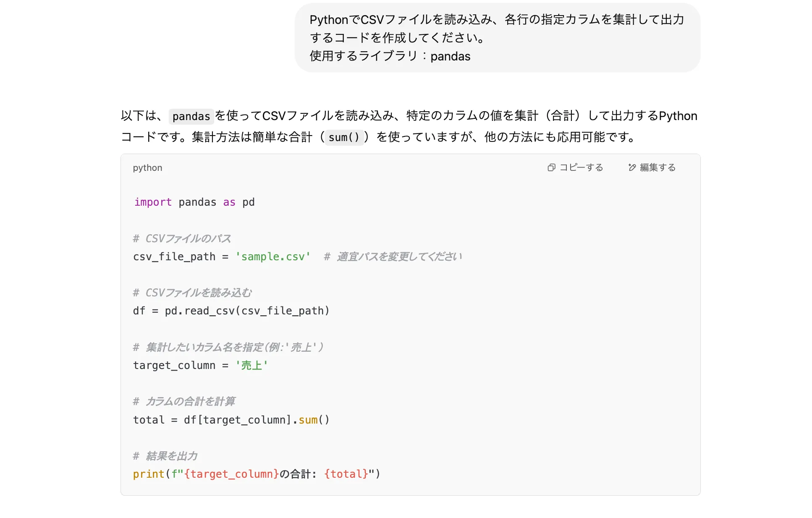Click the copy icon next to コピーする
This screenshot has height=518, width=812.
[x=552, y=167]
